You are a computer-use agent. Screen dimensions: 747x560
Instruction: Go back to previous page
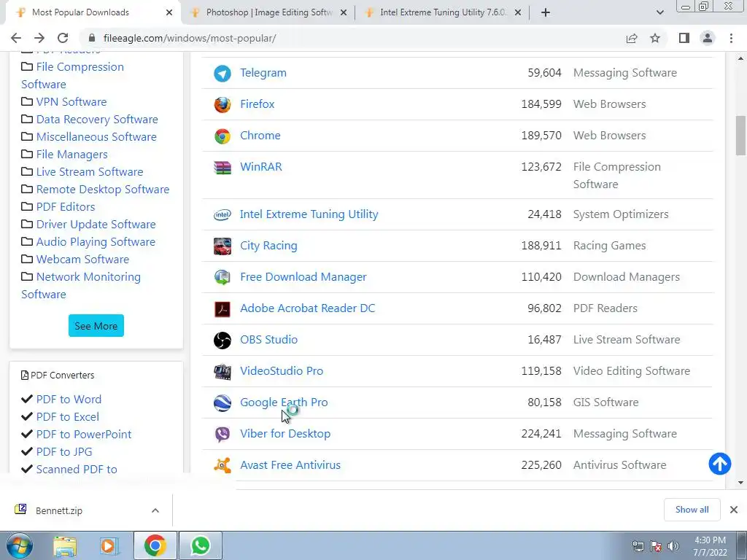(16, 38)
